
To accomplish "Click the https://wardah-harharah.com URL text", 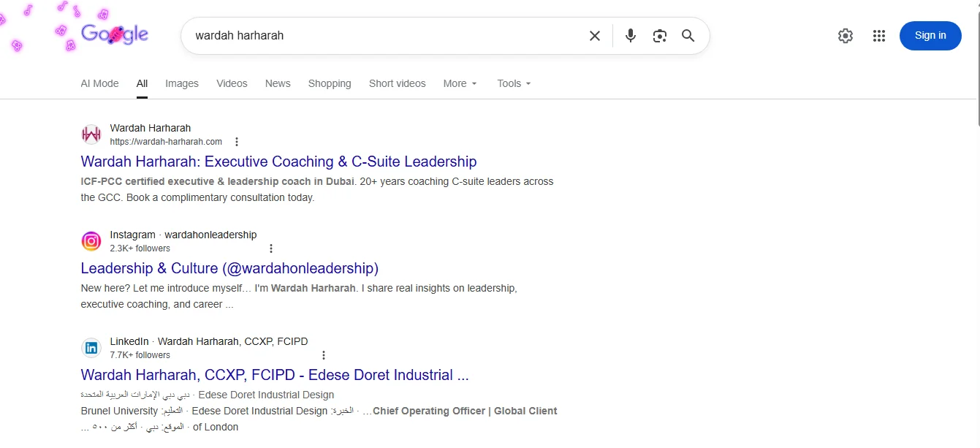I will pyautogui.click(x=166, y=142).
